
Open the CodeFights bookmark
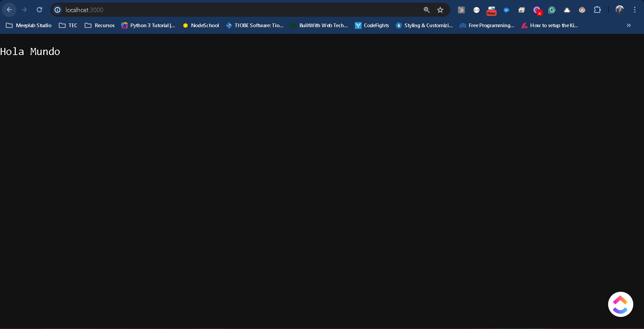372,25
